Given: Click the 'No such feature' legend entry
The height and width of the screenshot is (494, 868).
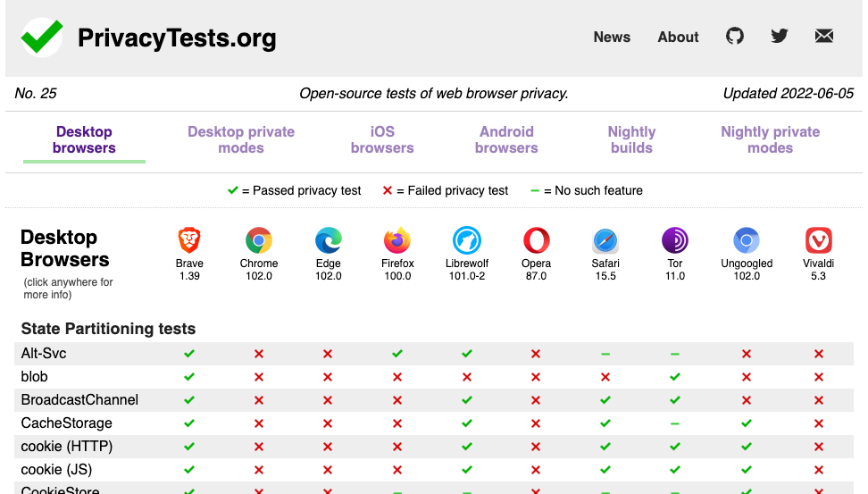Looking at the screenshot, I should pyautogui.click(x=587, y=190).
